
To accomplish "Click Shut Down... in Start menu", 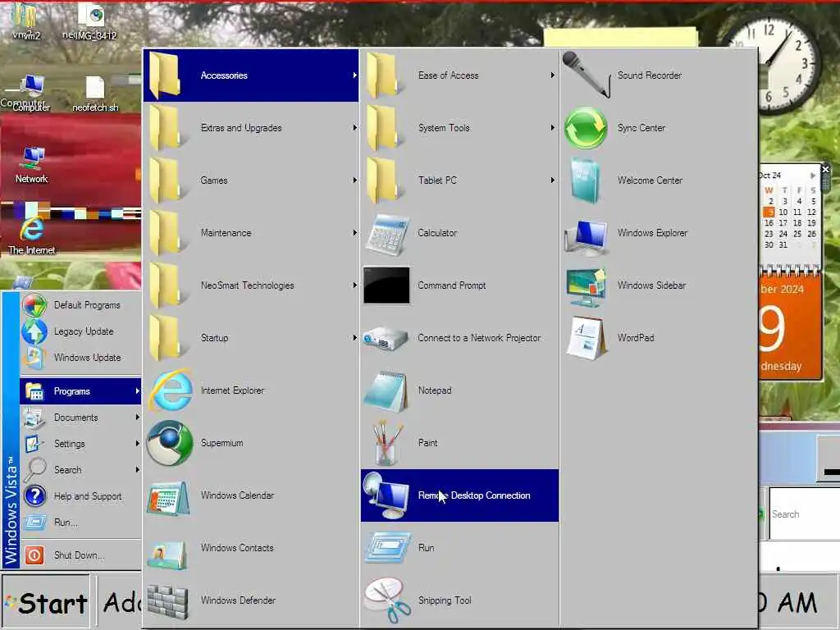I will [x=81, y=555].
